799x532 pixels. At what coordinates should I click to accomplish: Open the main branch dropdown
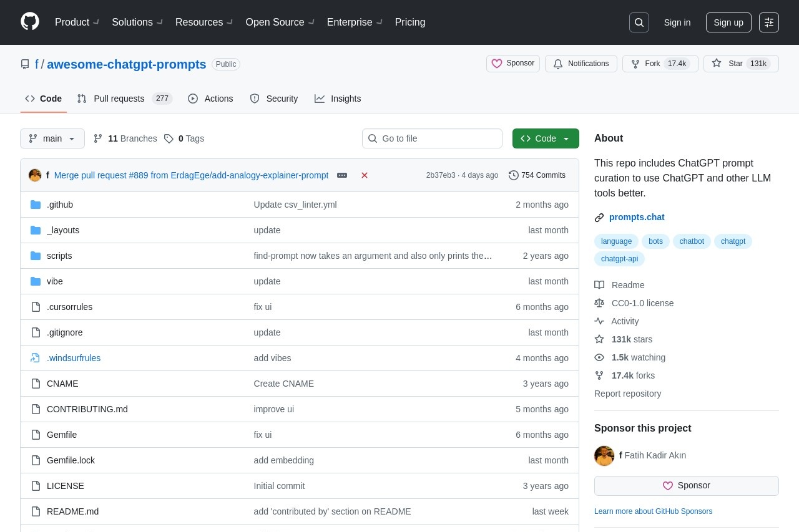click(x=52, y=138)
